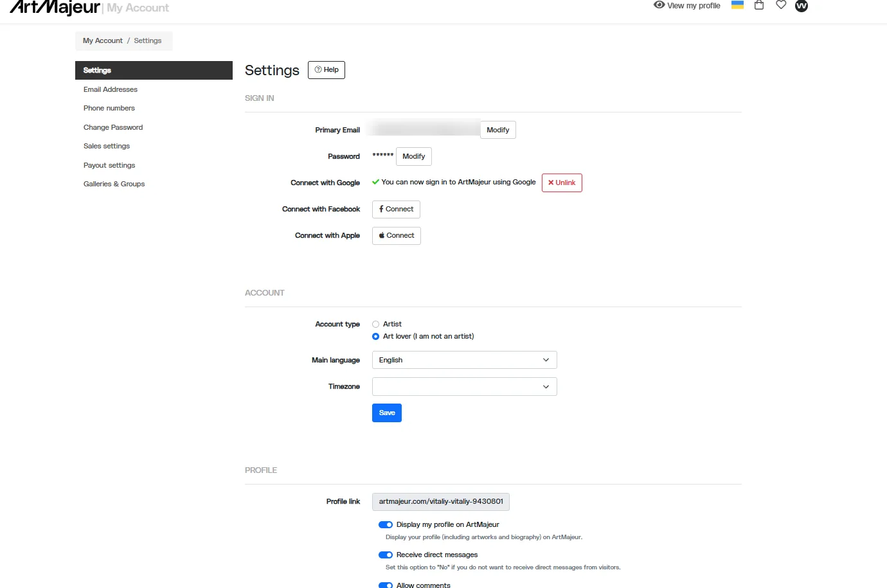Open the shopping bag cart icon

[759, 5]
